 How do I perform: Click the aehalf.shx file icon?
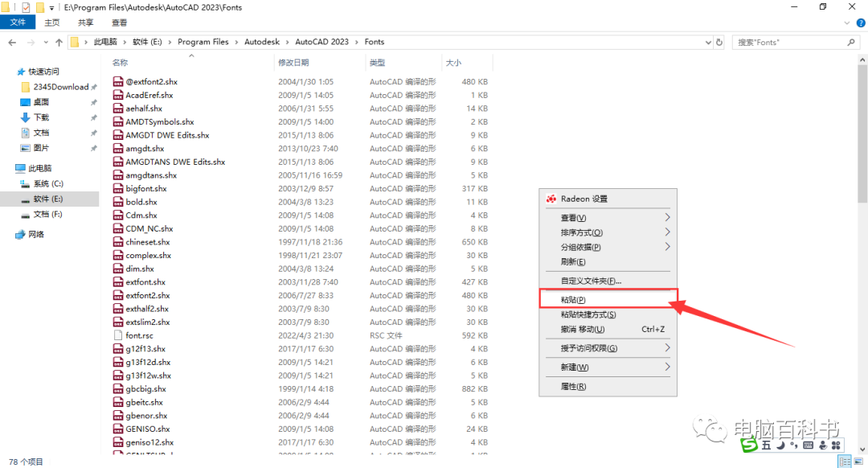pyautogui.click(x=118, y=108)
